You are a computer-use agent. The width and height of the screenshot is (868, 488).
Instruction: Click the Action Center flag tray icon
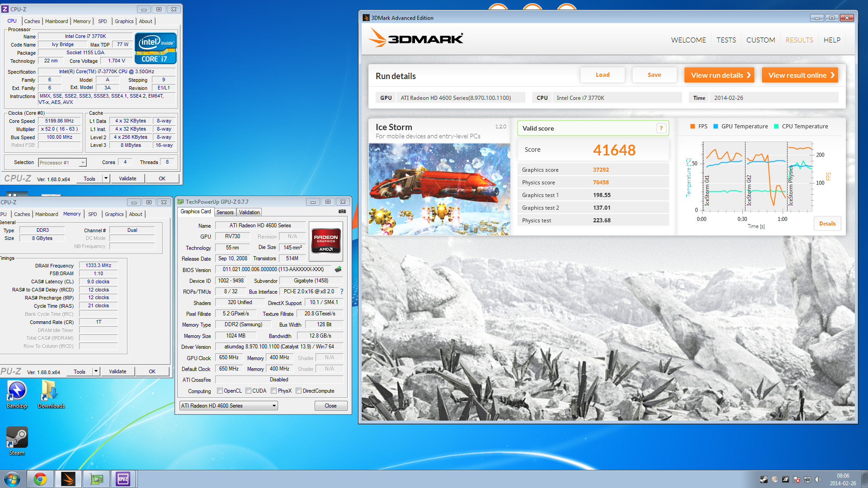click(x=797, y=479)
